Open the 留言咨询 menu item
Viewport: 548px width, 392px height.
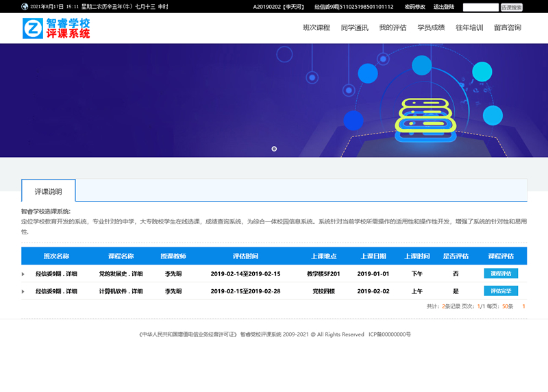(508, 28)
